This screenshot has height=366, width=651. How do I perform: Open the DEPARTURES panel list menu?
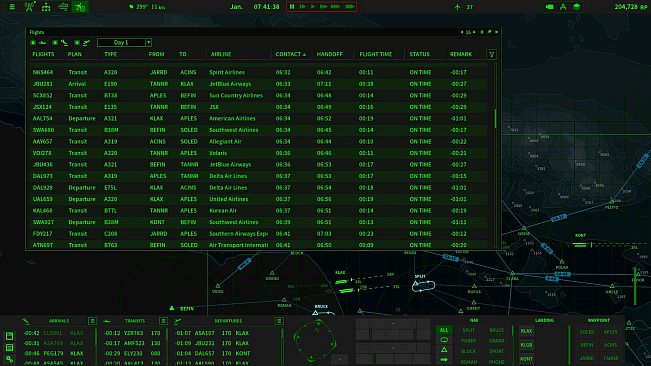coord(279,321)
